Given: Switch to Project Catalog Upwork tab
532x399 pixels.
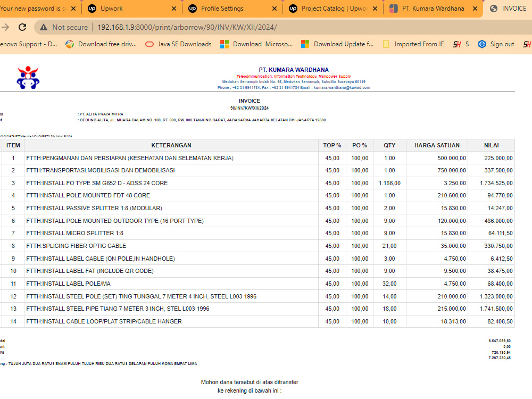Looking at the screenshot, I should point(332,9).
